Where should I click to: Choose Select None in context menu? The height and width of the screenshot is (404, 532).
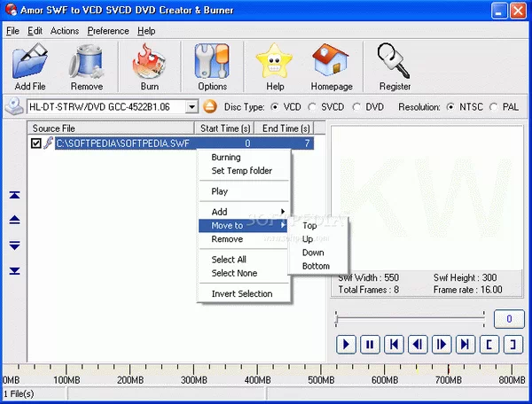point(243,273)
